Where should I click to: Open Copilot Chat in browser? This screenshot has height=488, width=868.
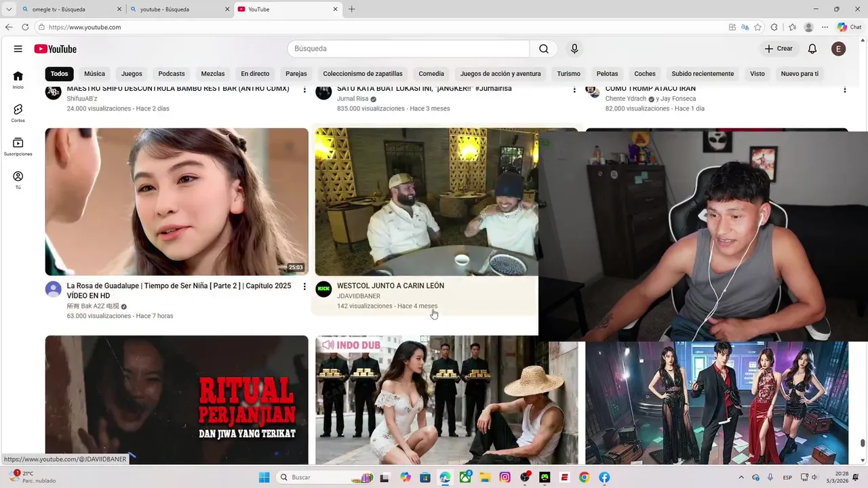(x=849, y=27)
